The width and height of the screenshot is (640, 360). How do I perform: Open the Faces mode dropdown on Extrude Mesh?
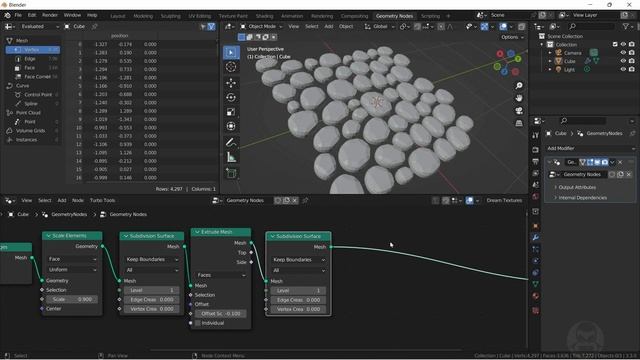[x=221, y=275]
